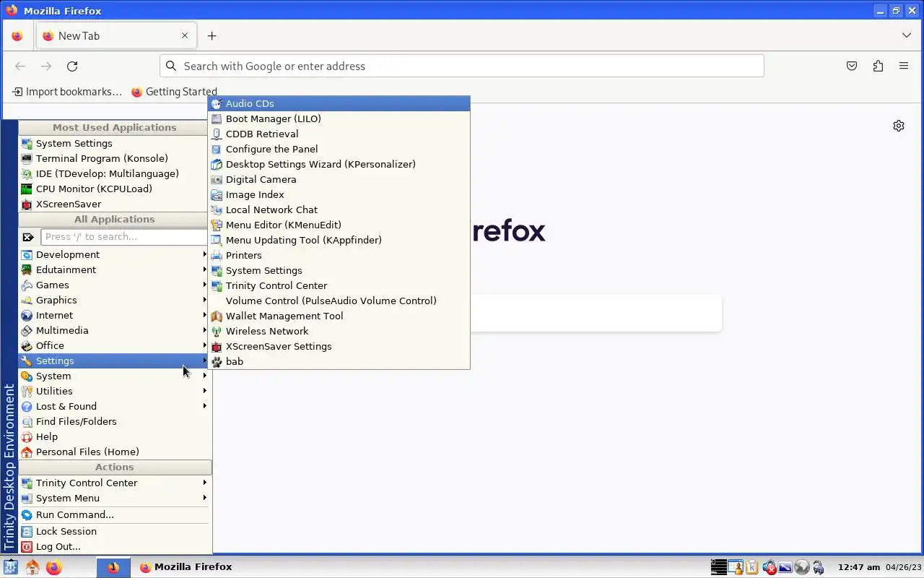Viewport: 924px width, 578px height.
Task: Open Digital Camera settings entry
Action: 339,179
